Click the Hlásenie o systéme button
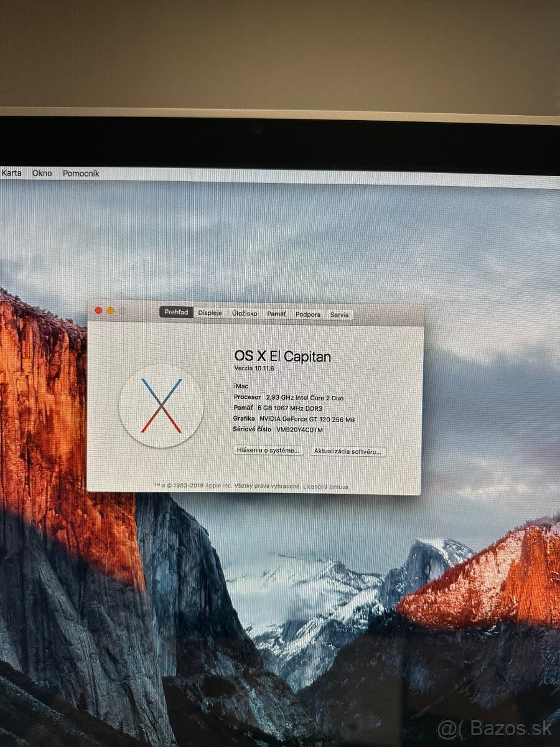The image size is (560, 747). (x=268, y=450)
